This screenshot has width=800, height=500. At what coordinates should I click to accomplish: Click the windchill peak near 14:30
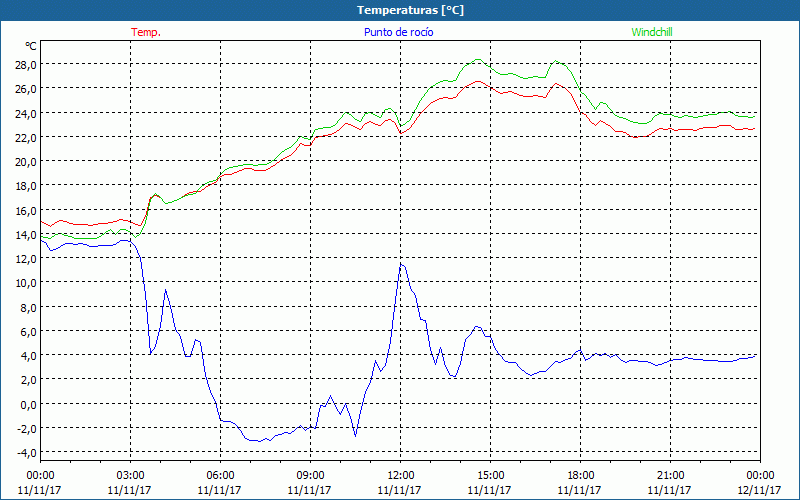click(478, 59)
